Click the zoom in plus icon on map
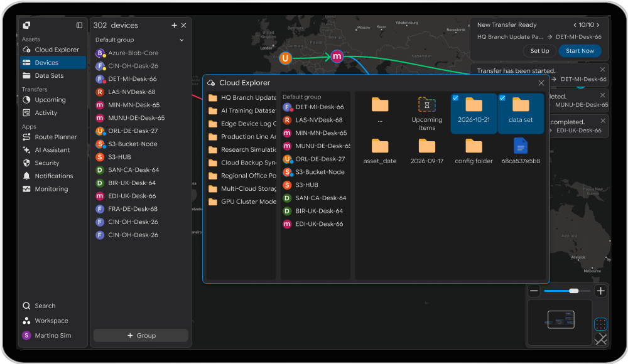 (600, 291)
